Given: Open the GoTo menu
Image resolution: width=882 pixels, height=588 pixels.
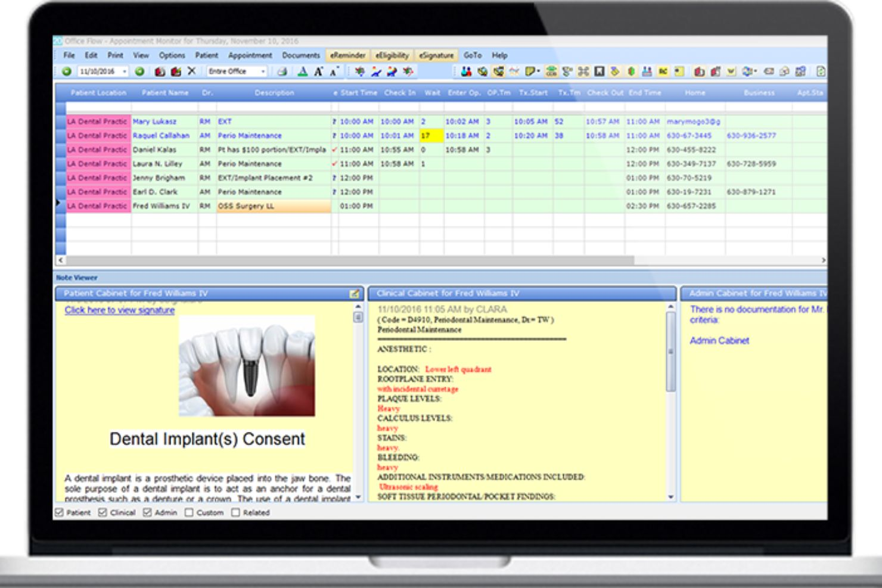Looking at the screenshot, I should coord(473,55).
